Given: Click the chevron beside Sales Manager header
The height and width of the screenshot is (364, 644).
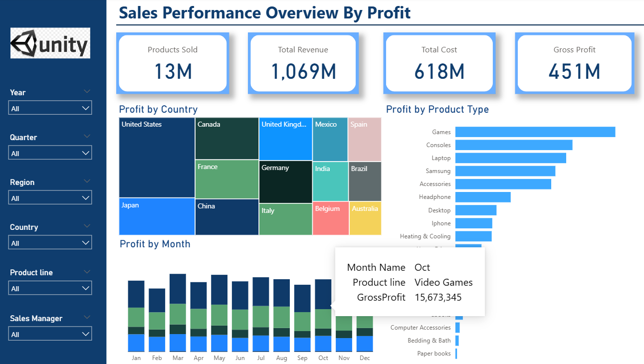Looking at the screenshot, I should tap(87, 317).
